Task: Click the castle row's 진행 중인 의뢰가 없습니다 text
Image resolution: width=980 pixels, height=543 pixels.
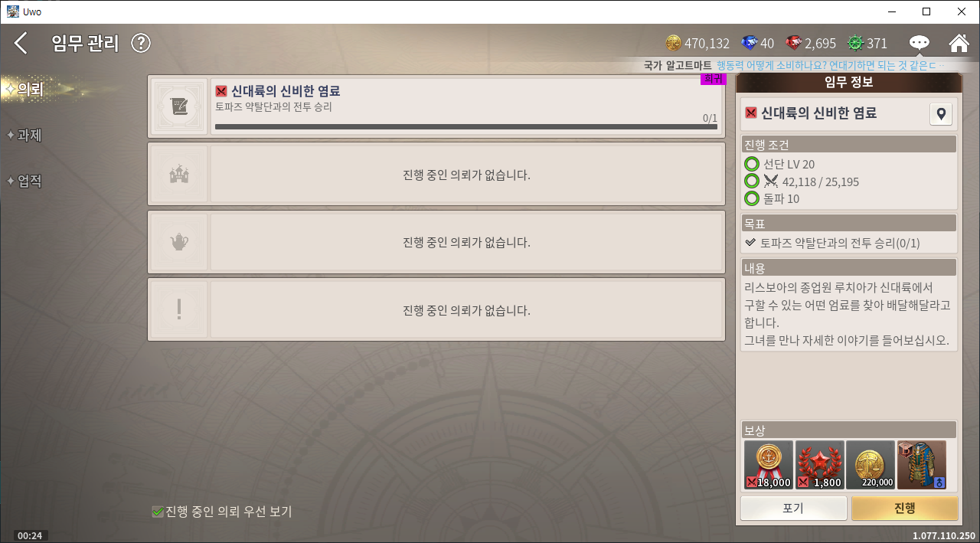Action: [466, 175]
